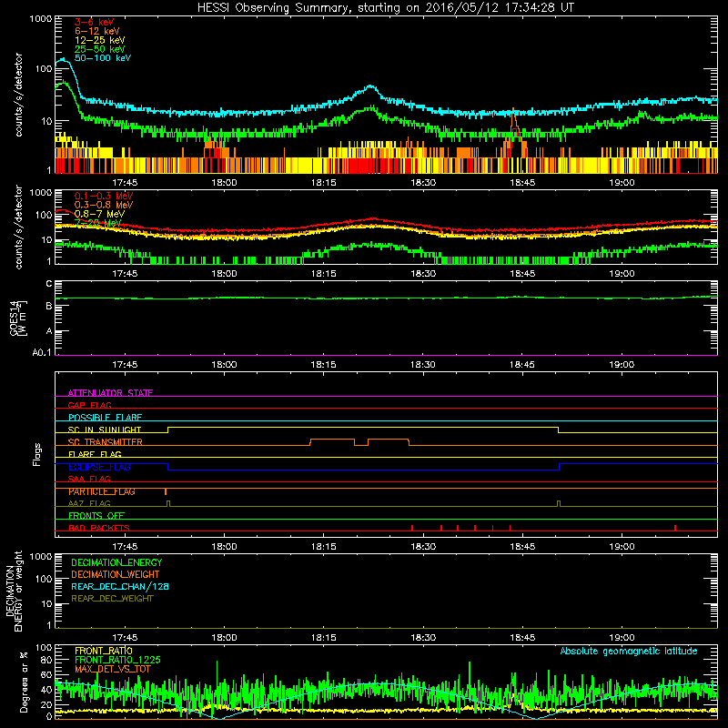
Task: Click the FRONTS_OFF flag label
Action: (96, 516)
